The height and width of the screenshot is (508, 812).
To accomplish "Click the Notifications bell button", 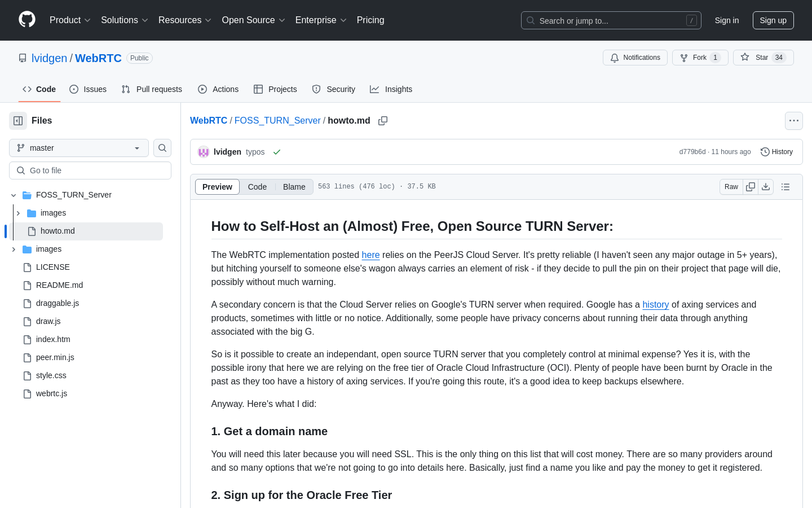I will [x=635, y=58].
